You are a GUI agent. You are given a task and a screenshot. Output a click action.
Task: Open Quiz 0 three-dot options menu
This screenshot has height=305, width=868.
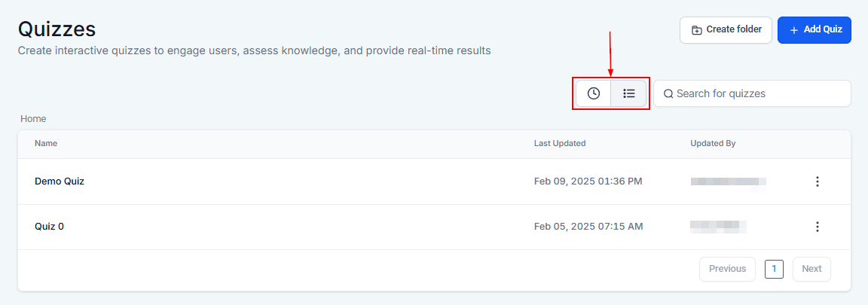817,227
